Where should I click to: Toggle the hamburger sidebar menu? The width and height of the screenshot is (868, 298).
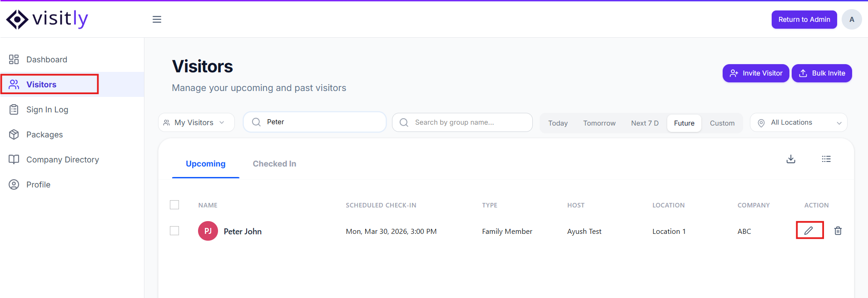[157, 19]
